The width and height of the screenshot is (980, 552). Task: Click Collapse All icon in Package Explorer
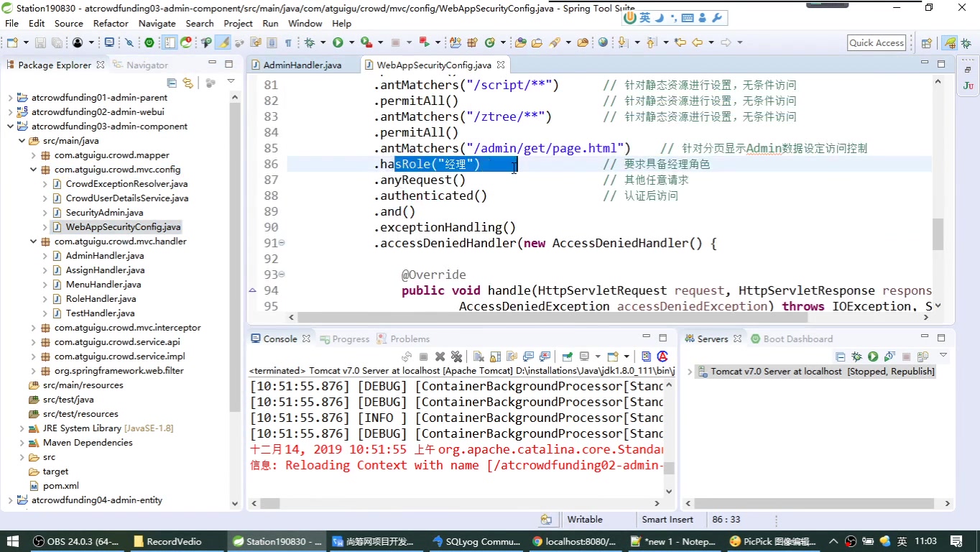[172, 83]
